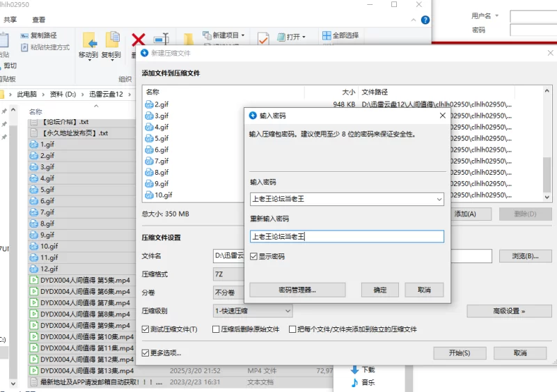Click the 复制路径 (Copy path) icon
This screenshot has width=557, height=392.
pos(24,36)
